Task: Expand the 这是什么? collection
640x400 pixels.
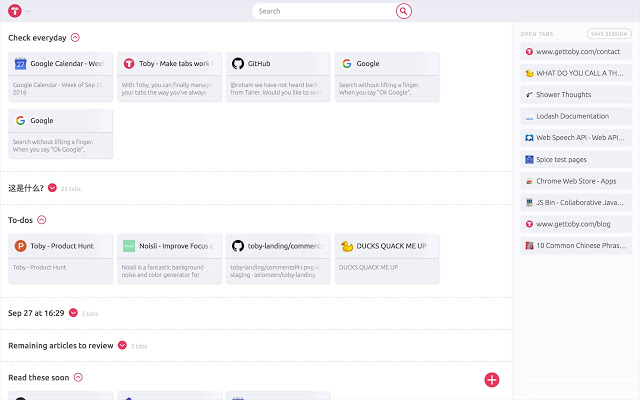Action: [x=52, y=188]
